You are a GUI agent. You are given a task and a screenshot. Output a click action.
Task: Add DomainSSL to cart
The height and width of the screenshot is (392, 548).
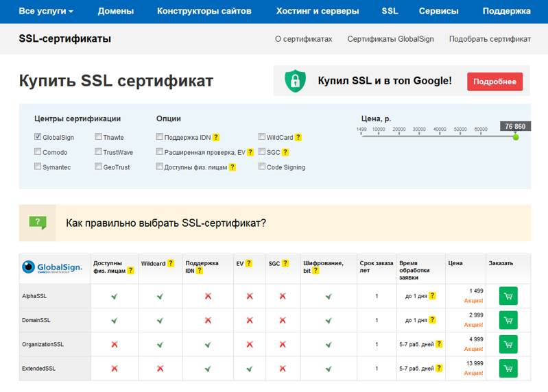tap(508, 320)
